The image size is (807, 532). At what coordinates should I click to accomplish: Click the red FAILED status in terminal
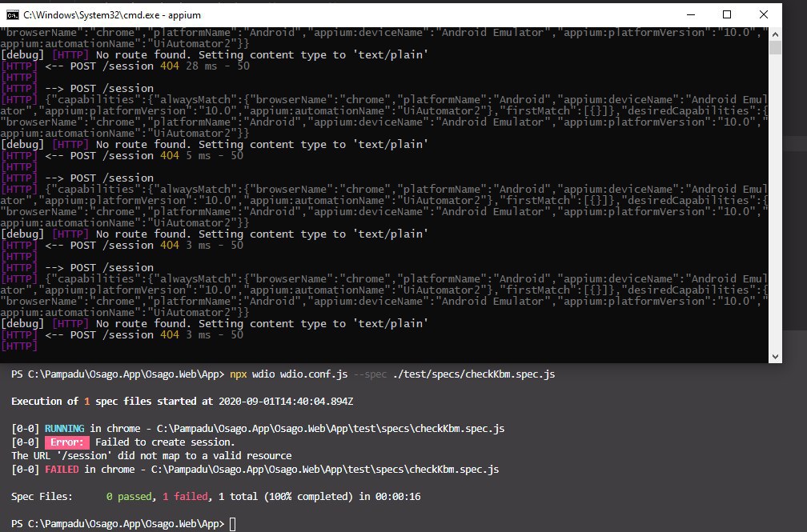[x=62, y=470]
